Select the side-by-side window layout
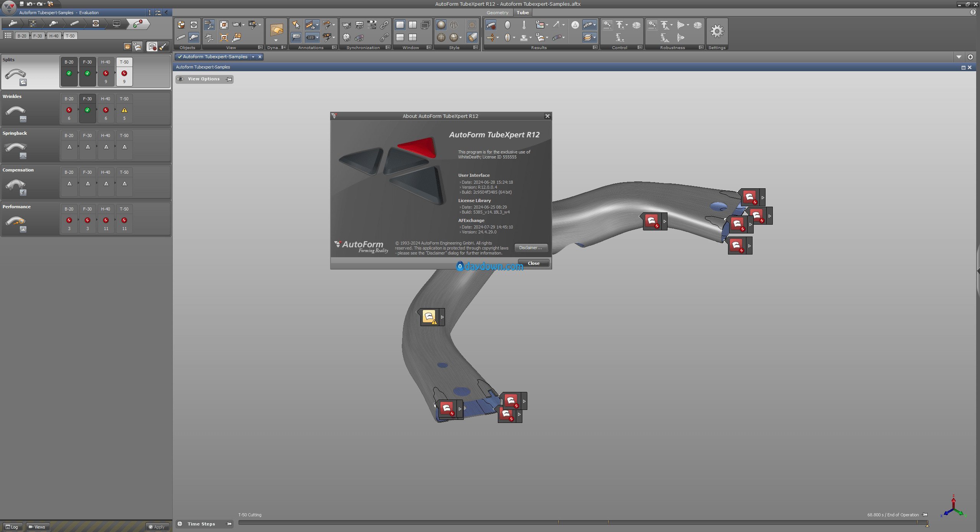Screen dimensions: 980x532 click(412, 25)
